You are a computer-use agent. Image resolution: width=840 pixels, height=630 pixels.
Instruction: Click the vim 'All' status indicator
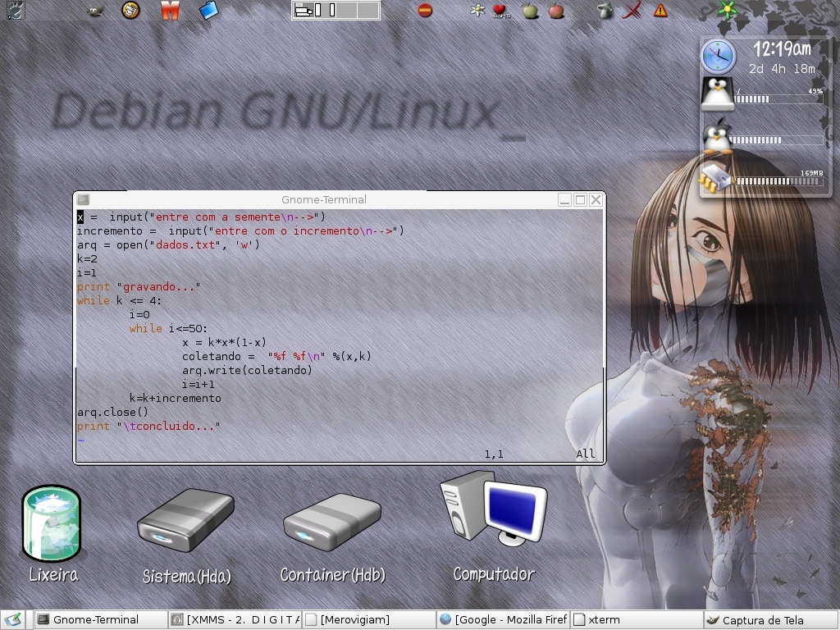click(586, 454)
